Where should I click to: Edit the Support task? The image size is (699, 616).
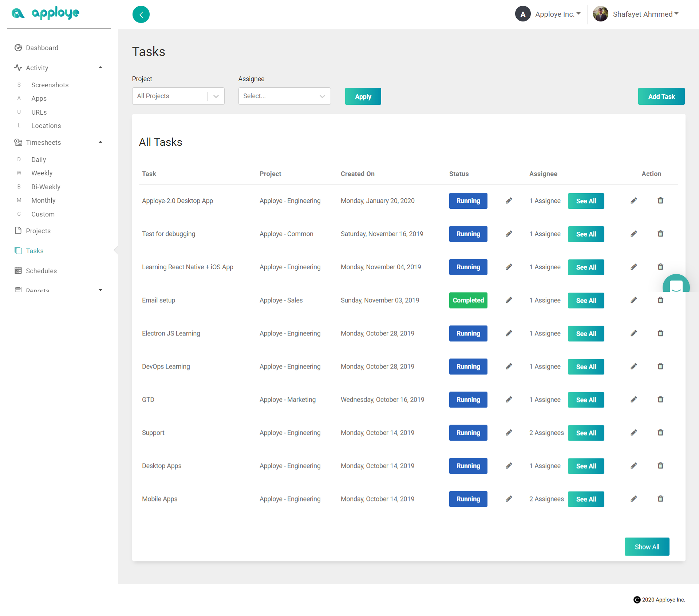(x=634, y=433)
